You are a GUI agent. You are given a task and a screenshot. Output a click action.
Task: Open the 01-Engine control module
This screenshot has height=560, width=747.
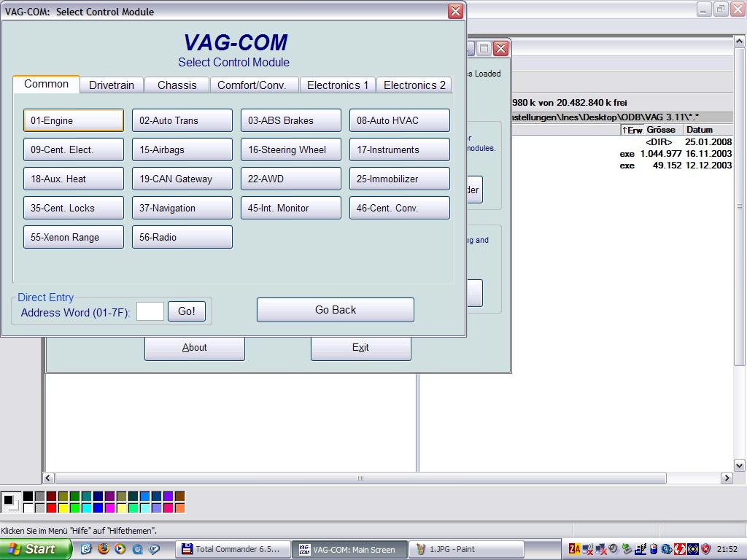[x=74, y=120]
